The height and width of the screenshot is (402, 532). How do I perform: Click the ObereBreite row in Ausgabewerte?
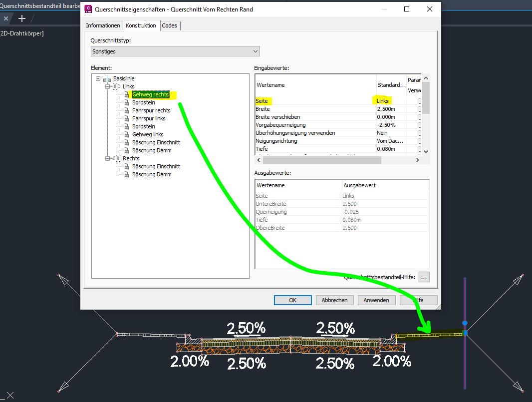click(342, 228)
